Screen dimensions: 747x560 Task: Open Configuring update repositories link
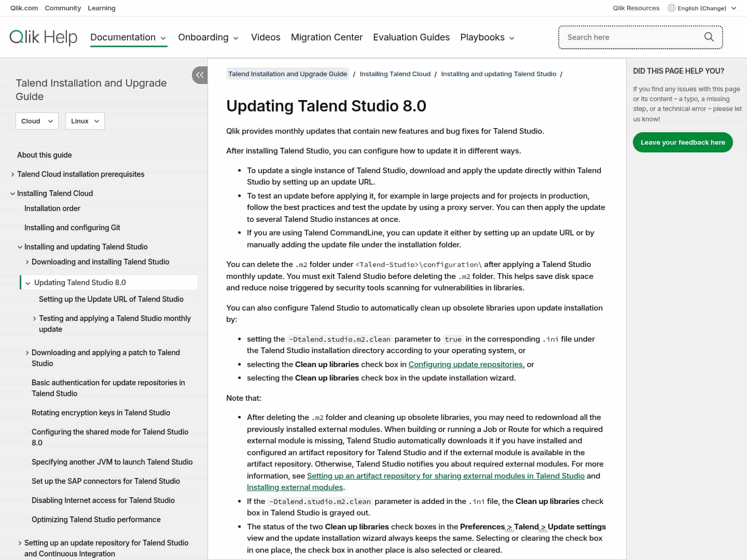(x=465, y=365)
